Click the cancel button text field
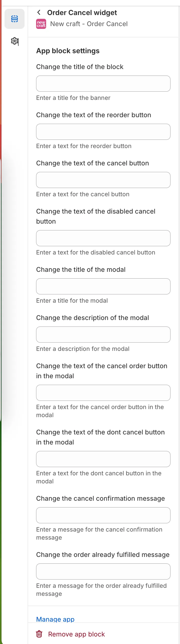The height and width of the screenshot is (644, 180). (103, 180)
